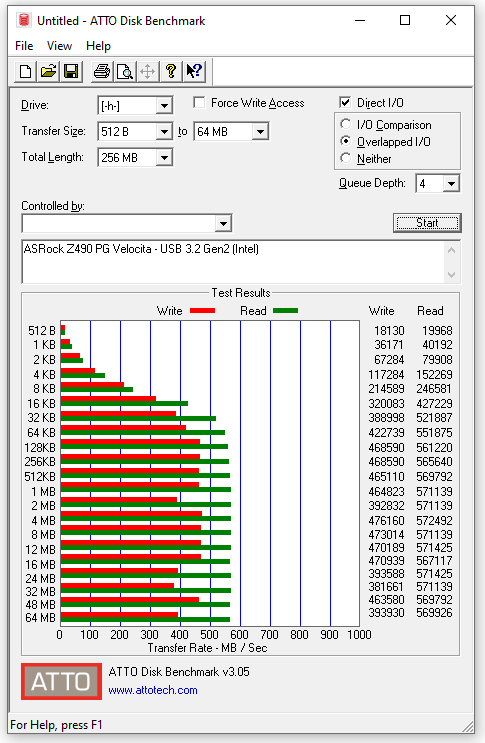Click the 1 MB row label
The height and width of the screenshot is (743, 485).
[x=44, y=491]
